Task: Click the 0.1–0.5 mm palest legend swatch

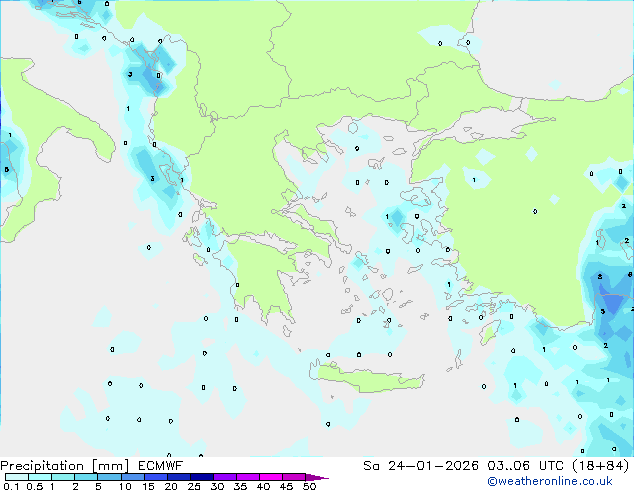Action: [17, 477]
